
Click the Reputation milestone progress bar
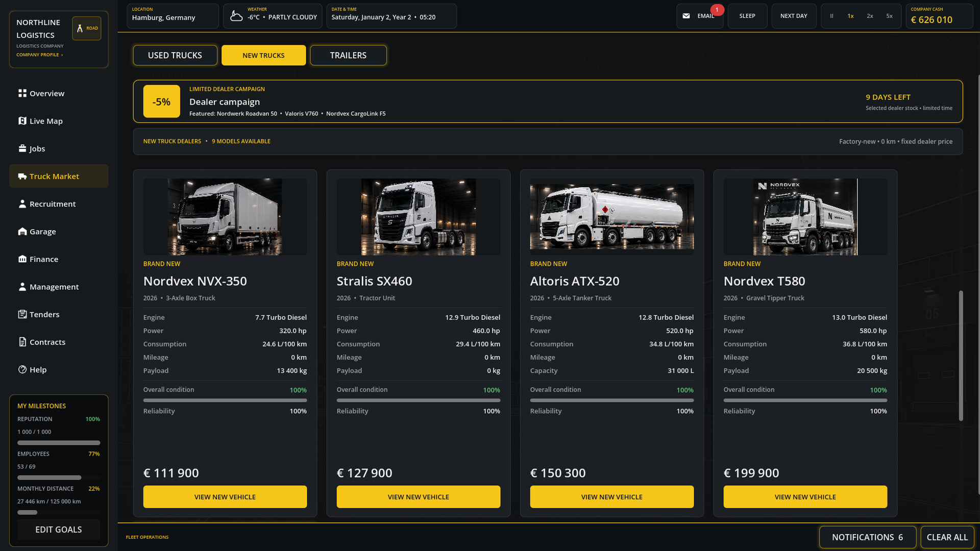pyautogui.click(x=59, y=443)
